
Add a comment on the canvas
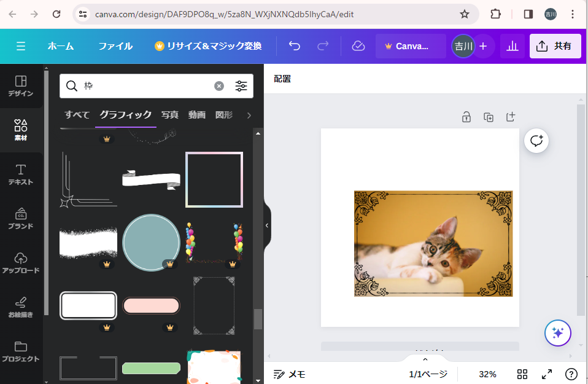pos(536,141)
